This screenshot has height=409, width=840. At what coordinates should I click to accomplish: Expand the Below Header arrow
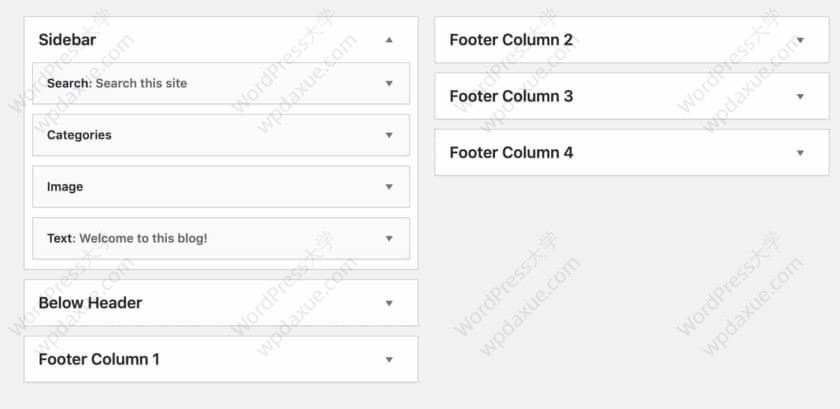389,303
